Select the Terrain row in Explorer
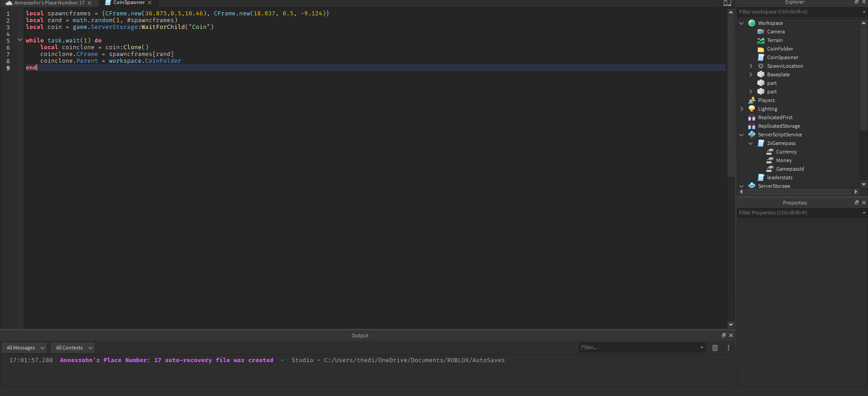 pyautogui.click(x=798, y=40)
